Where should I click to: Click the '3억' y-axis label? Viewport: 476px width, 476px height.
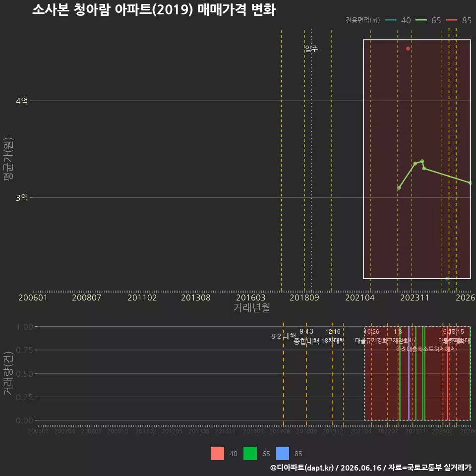[x=22, y=198]
